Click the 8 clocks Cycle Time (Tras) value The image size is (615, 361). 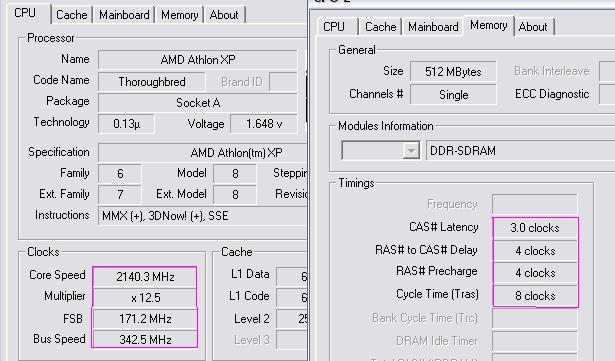tap(535, 295)
